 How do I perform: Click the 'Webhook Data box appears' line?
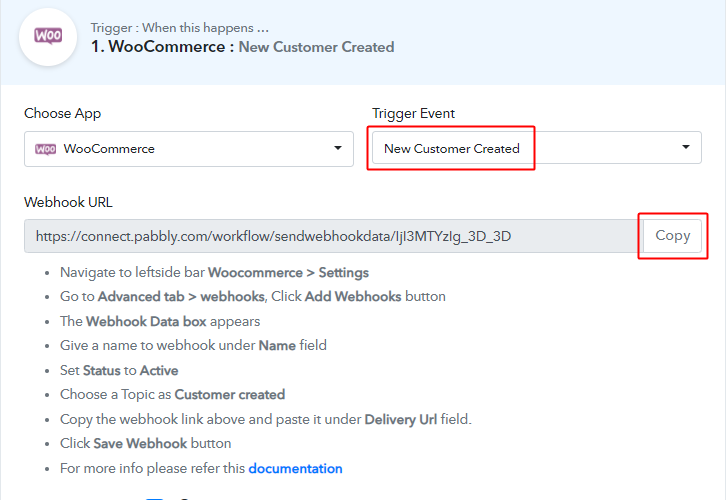(x=160, y=321)
